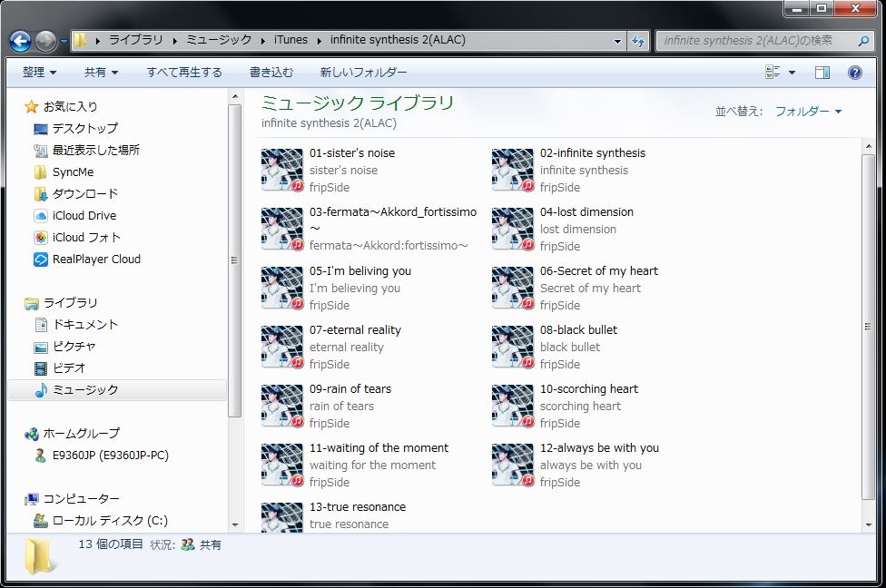
Task: Open E9360JP (E9360JP-PC) homegroup user
Action: [x=110, y=456]
